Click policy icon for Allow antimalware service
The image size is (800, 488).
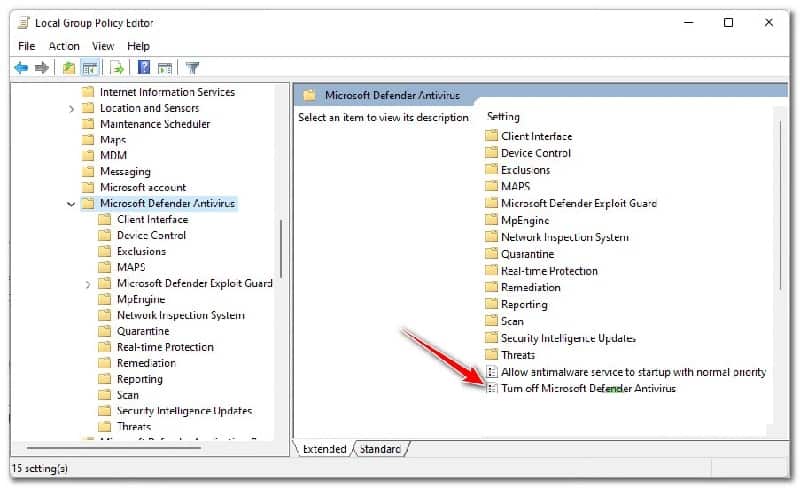(x=491, y=372)
